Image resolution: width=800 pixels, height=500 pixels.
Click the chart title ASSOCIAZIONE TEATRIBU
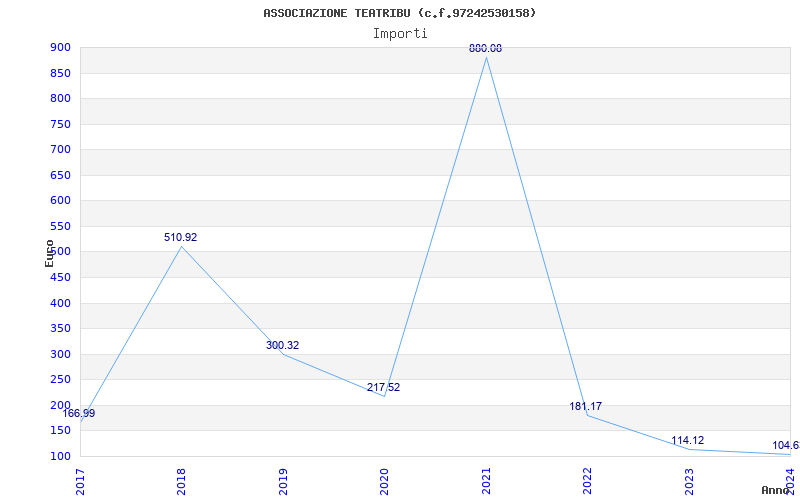(x=399, y=13)
